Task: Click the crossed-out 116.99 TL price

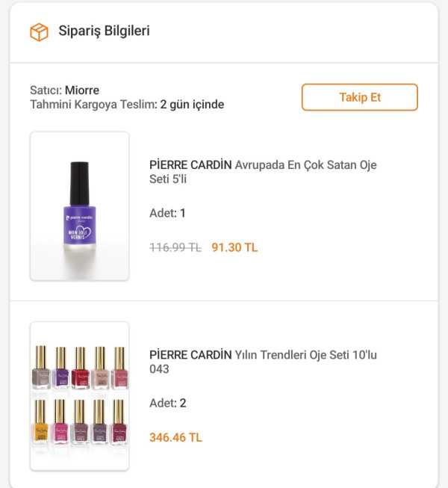Action: (x=175, y=247)
